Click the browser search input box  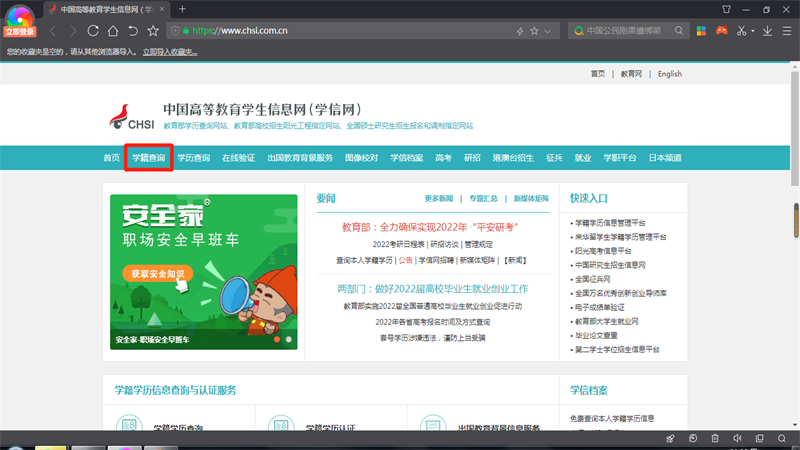click(628, 31)
